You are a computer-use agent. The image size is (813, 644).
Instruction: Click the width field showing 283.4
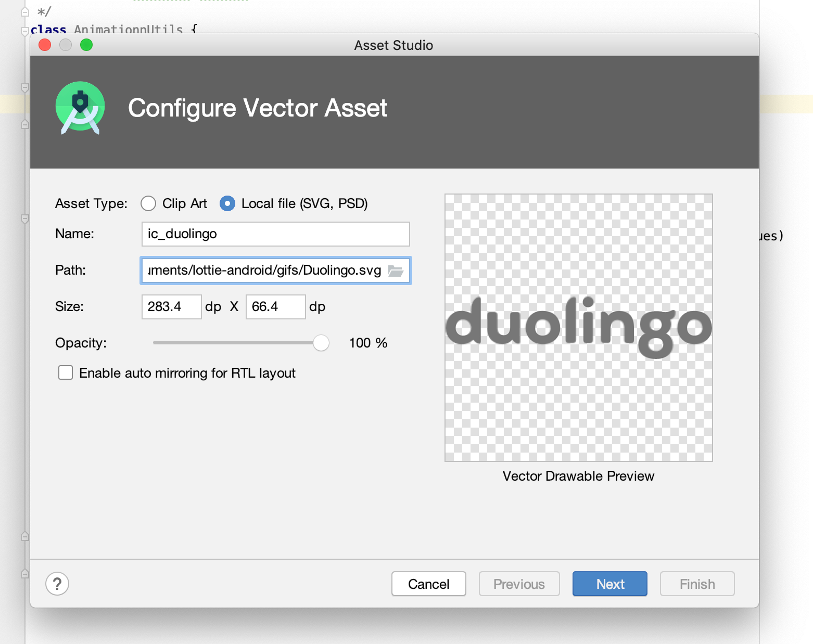coord(171,307)
